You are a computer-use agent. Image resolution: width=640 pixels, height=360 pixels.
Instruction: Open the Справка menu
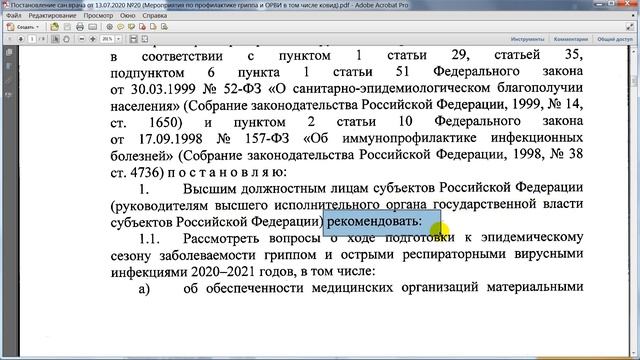tap(155, 16)
